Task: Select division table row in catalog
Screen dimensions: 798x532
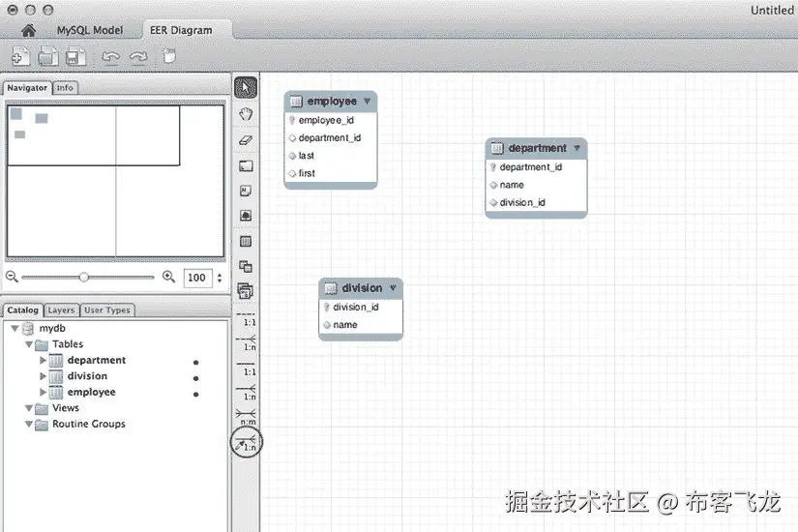Action: 116,376
